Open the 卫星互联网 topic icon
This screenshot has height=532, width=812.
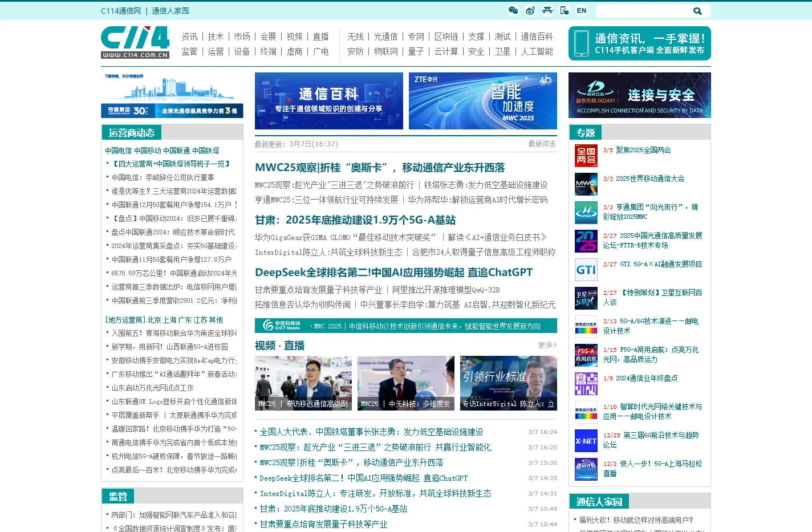(x=586, y=298)
